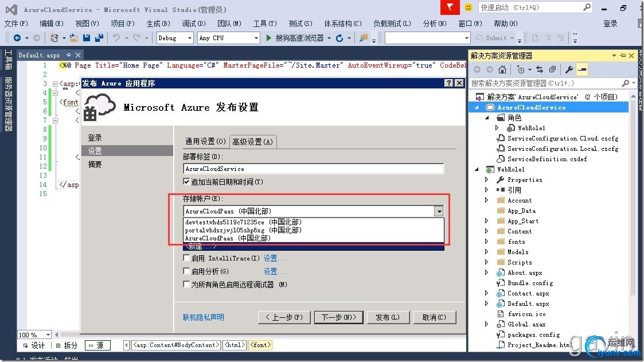Enable the IntelliTrace checkbox
Image resolution: width=644 pixels, height=362 pixels.
[186, 258]
